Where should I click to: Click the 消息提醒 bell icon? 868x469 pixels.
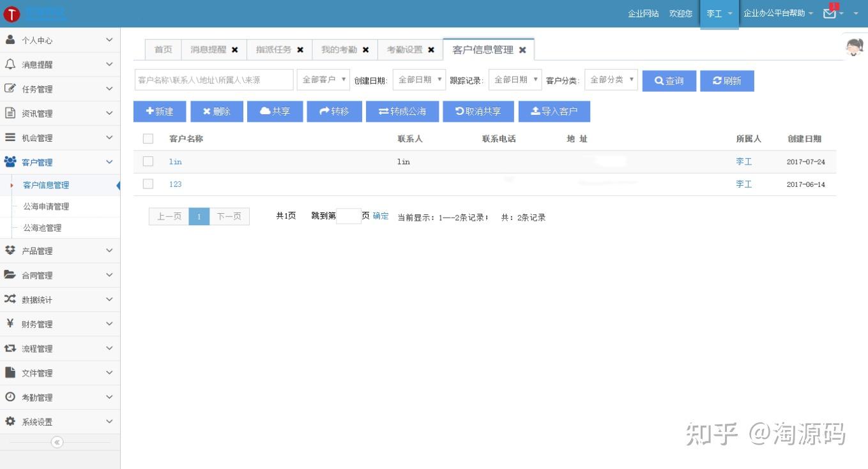[10, 64]
